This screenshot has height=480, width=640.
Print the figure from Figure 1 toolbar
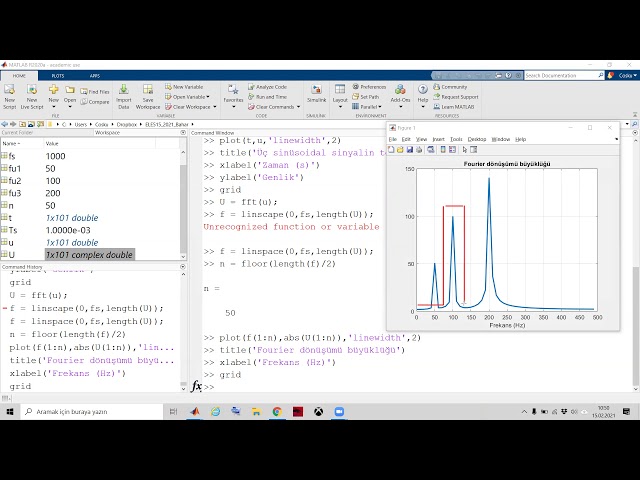pos(419,150)
